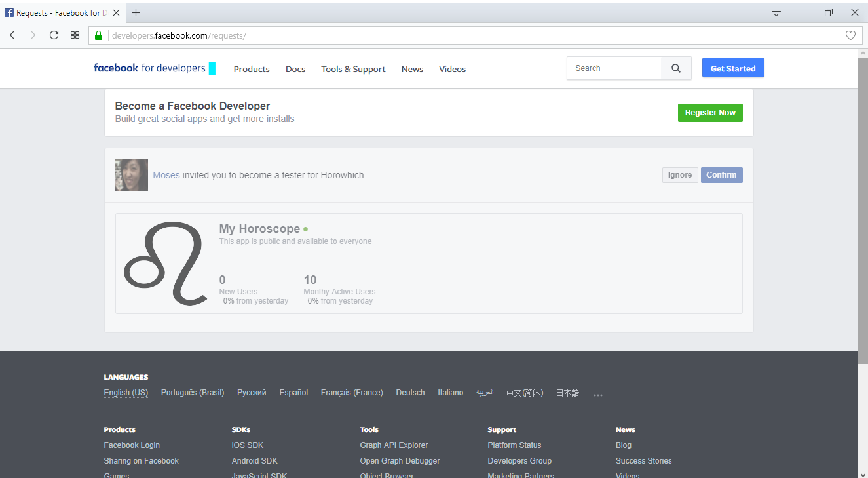Image resolution: width=868 pixels, height=478 pixels.
Task: Switch language to Arabic
Action: point(485,393)
